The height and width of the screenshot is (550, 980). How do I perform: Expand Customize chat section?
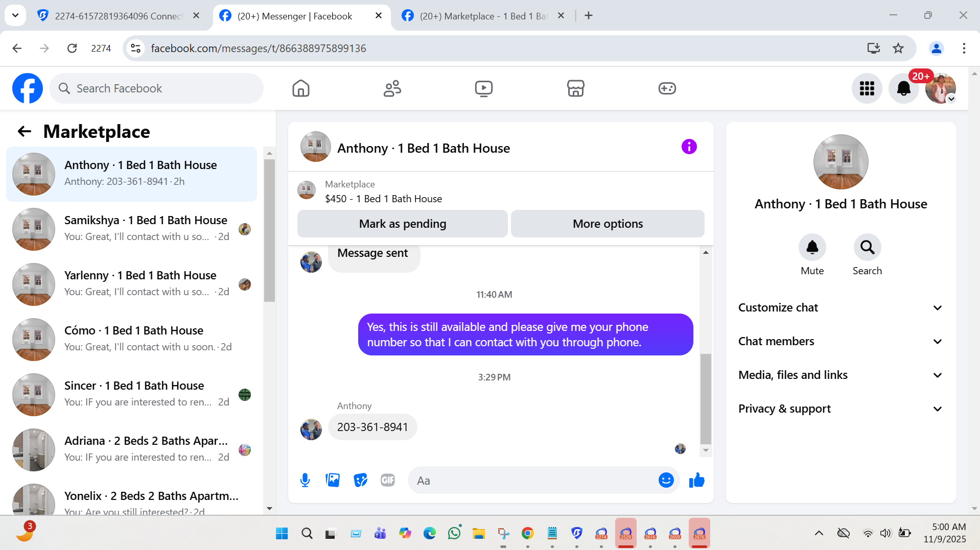(841, 307)
